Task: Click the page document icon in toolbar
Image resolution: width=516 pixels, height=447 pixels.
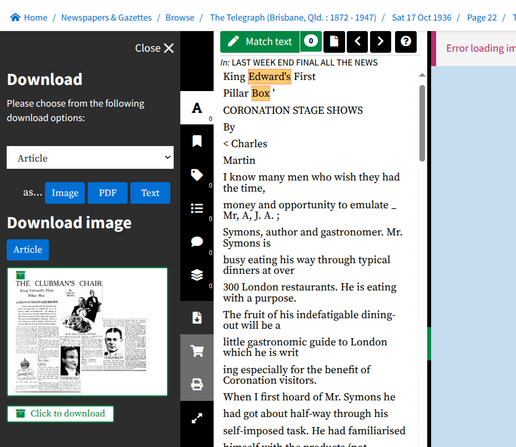Action: click(334, 42)
